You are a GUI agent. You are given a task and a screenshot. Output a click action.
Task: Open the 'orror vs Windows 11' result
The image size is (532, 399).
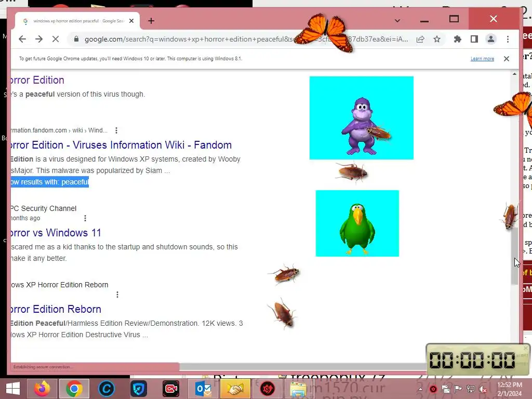[x=56, y=233]
